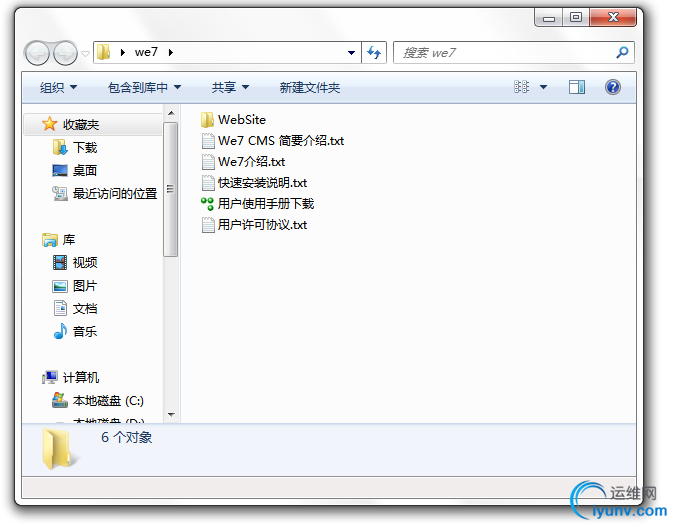The image size is (673, 527).
Task: Click the 计算机 computer icon
Action: [x=50, y=378]
